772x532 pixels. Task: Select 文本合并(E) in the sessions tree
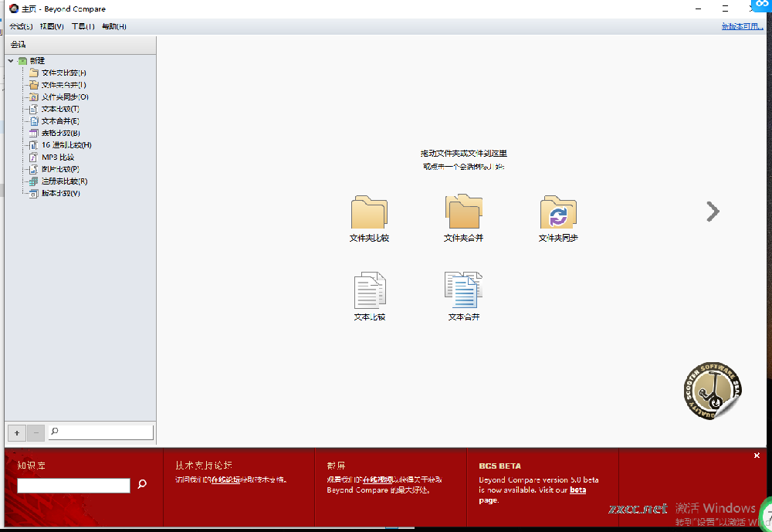[x=60, y=121]
